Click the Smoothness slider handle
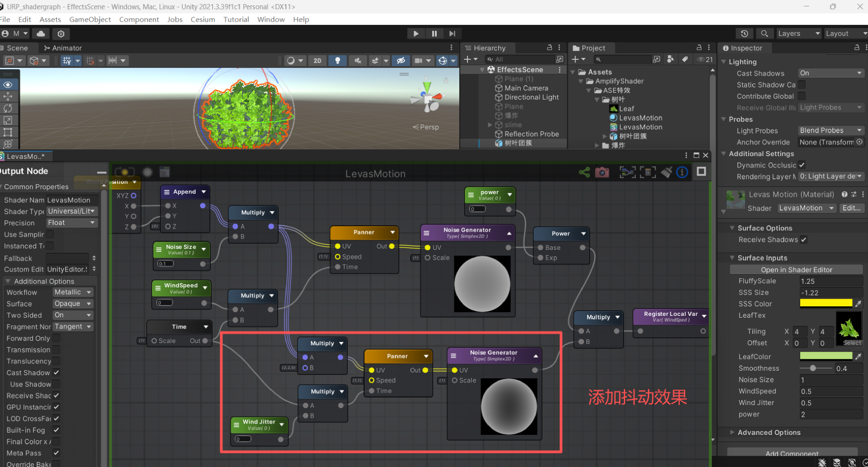Image resolution: width=868 pixels, height=467 pixels. [x=813, y=368]
